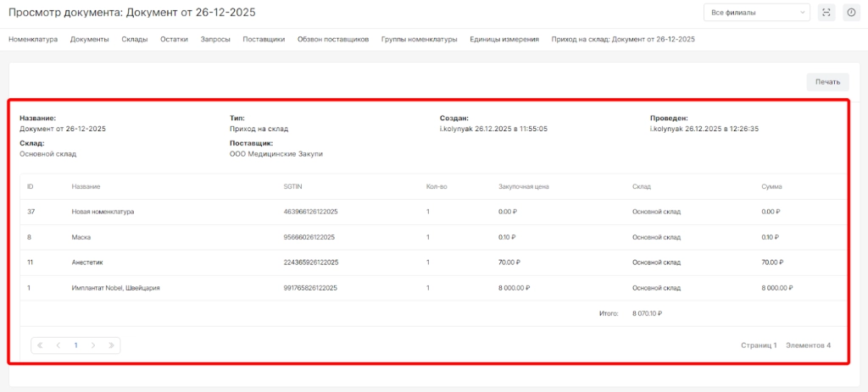Click the Анестетик table row

(88, 262)
